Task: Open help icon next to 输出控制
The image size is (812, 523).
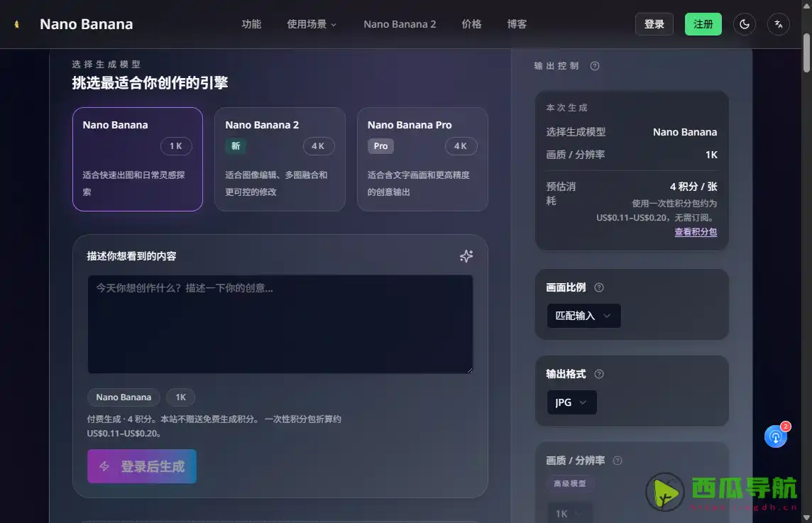Action: (x=595, y=66)
